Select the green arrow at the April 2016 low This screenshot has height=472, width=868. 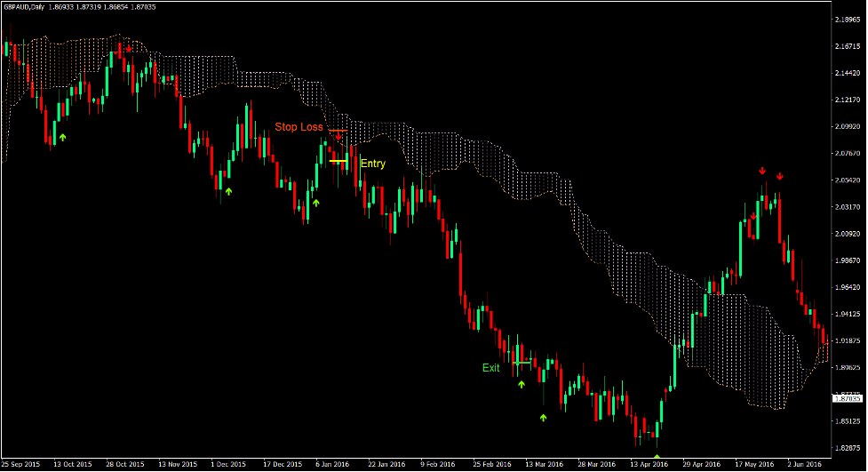click(x=657, y=456)
